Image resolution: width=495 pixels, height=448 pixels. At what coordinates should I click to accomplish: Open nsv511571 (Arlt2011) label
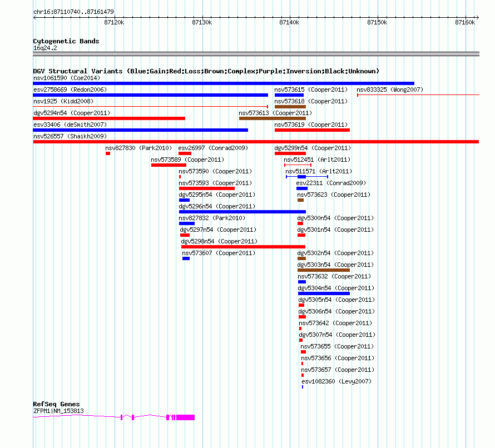(319, 171)
